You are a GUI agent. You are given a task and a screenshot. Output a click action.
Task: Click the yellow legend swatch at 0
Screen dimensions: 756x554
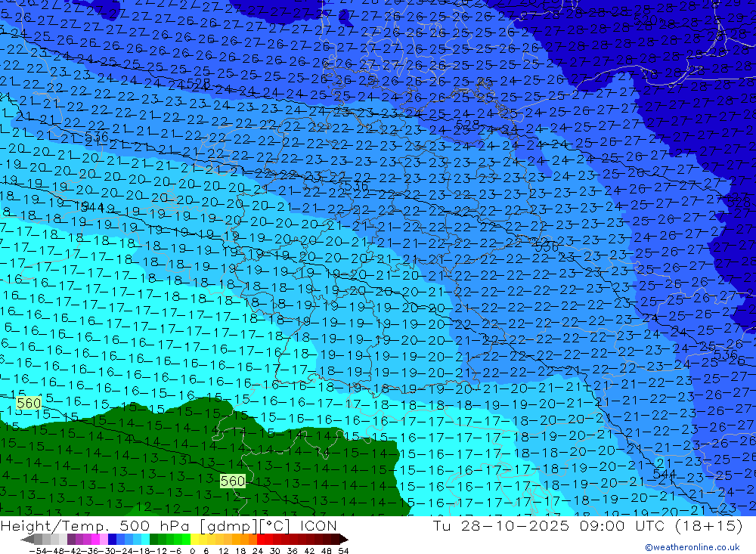pyautogui.click(x=195, y=540)
